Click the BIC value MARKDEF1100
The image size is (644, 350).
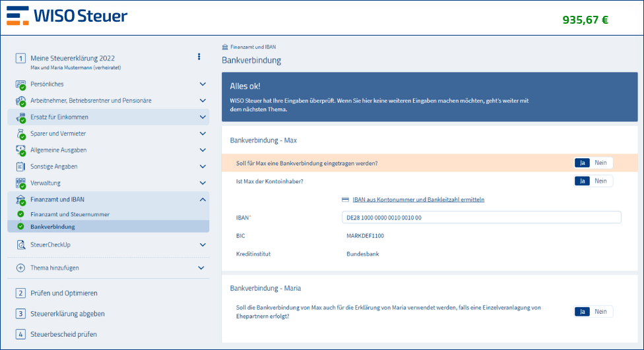(365, 235)
